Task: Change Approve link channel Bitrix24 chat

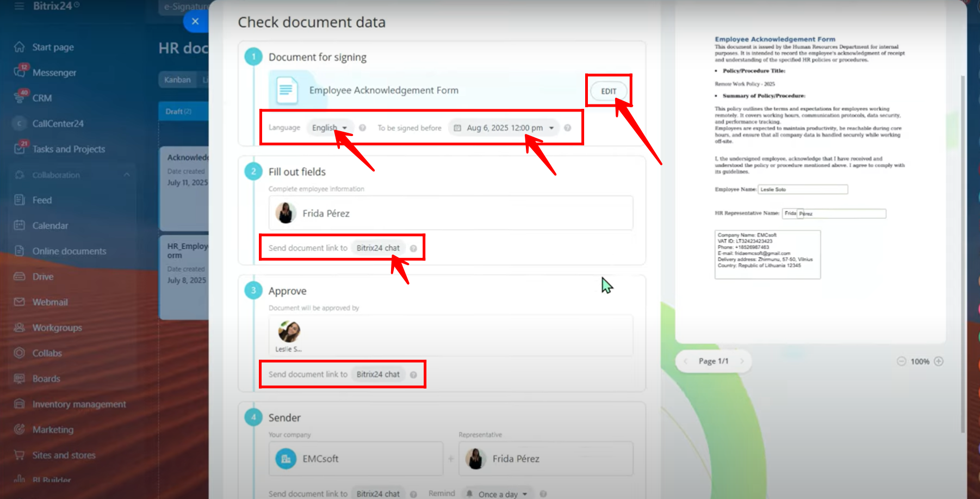Action: click(378, 374)
